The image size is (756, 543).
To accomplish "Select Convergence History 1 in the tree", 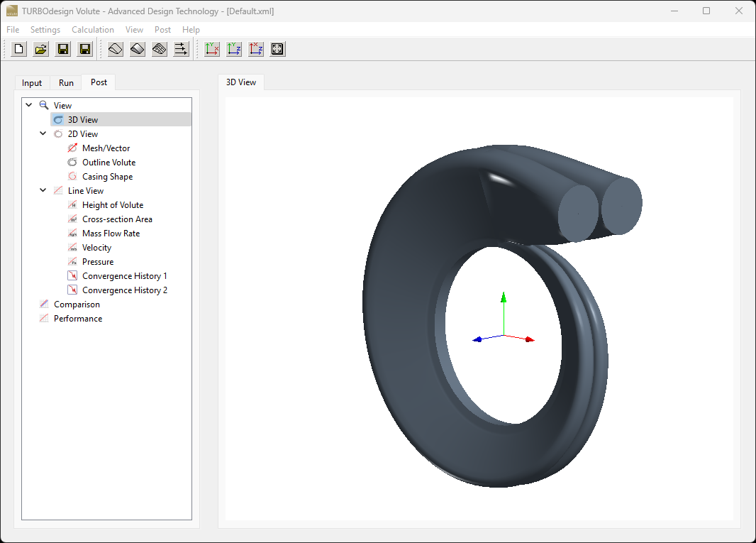I will pyautogui.click(x=124, y=275).
